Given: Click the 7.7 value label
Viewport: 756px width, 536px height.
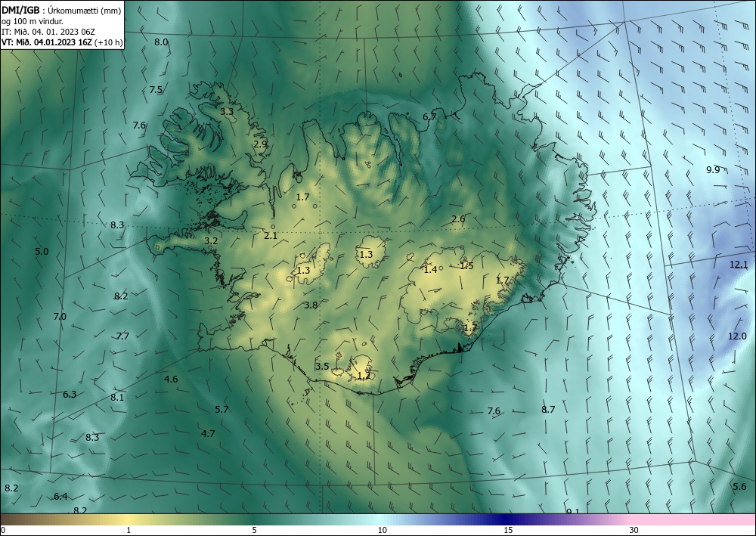Looking at the screenshot, I should (122, 336).
